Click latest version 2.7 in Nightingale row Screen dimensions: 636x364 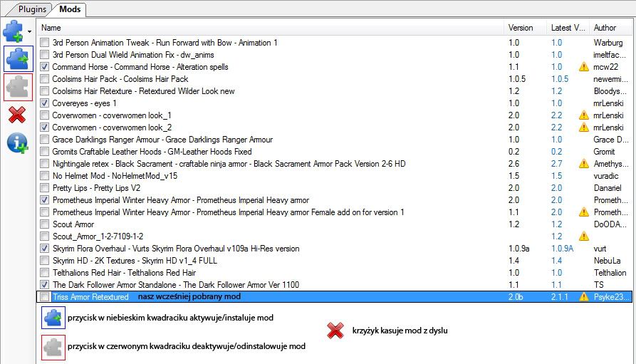click(x=556, y=164)
